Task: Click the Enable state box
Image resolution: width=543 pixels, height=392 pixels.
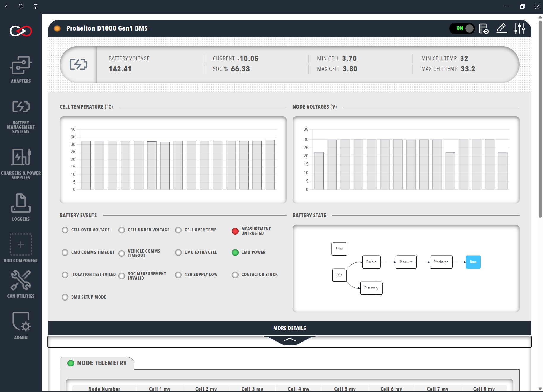Action: [x=371, y=262]
